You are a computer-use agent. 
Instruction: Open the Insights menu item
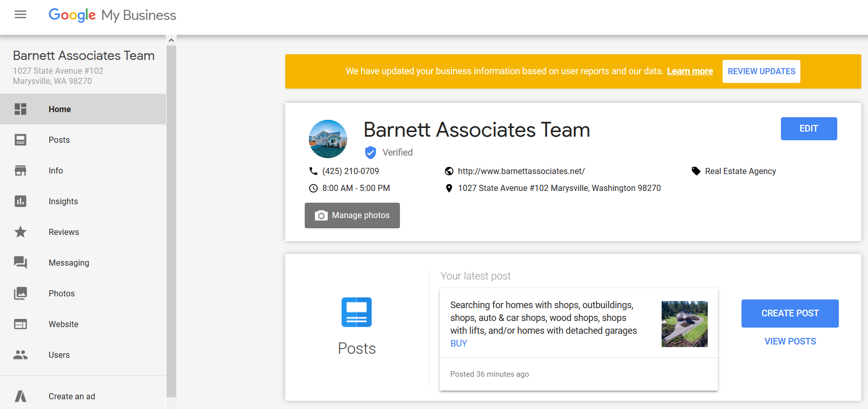pyautogui.click(x=83, y=201)
